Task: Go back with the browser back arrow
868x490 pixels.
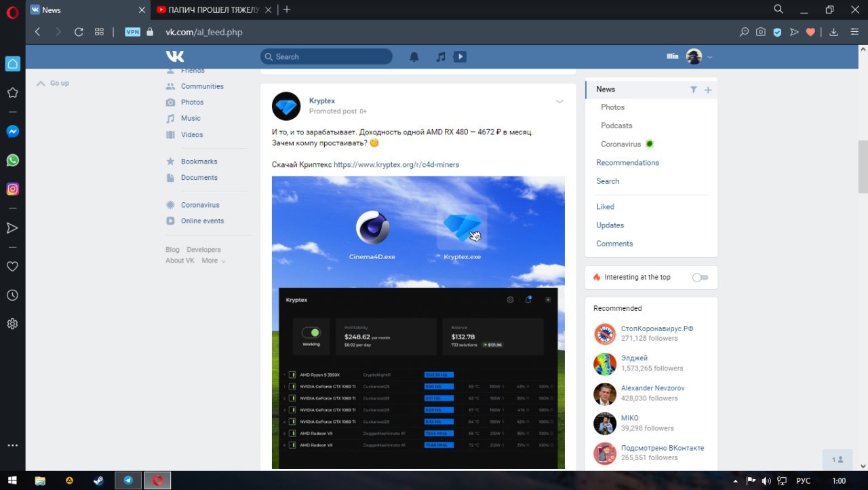Action: point(37,32)
